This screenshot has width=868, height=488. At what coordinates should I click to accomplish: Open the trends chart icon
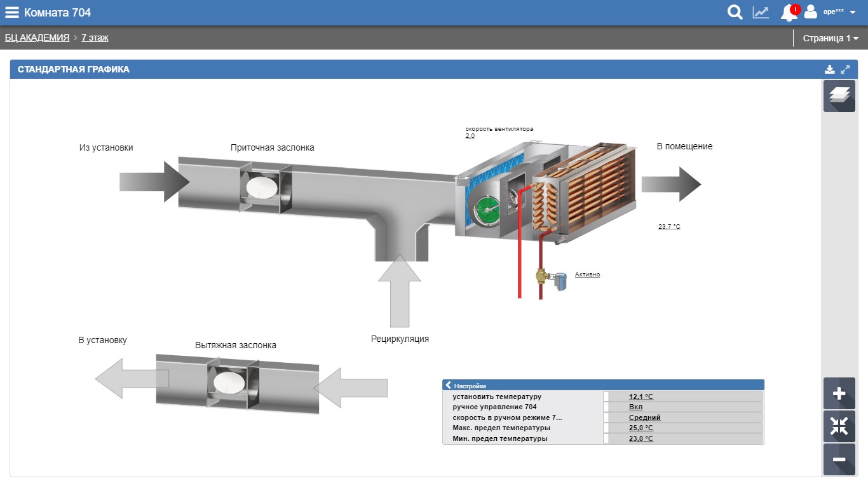pyautogui.click(x=761, y=12)
